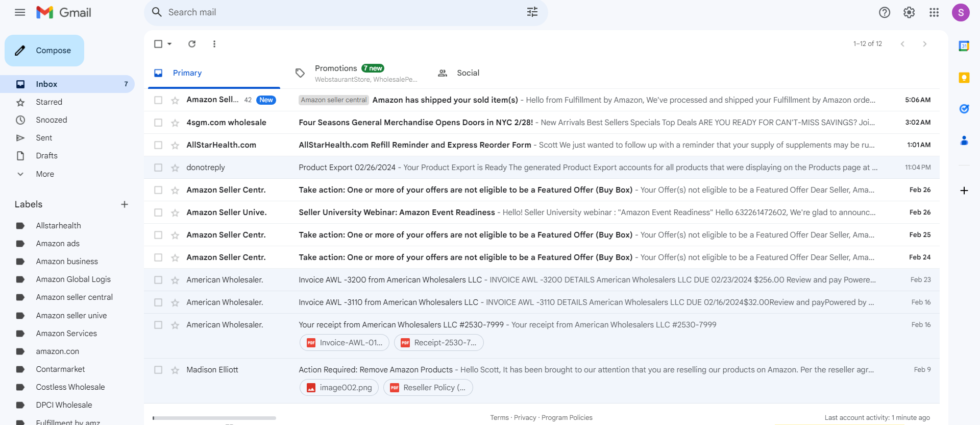Open the Google account avatar

pos(961,12)
